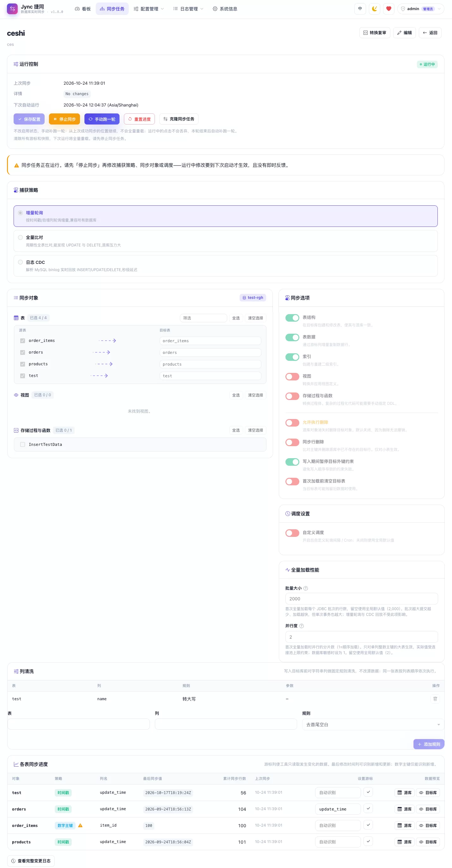
Task: Click the 批量大小 input field
Action: pos(361,599)
